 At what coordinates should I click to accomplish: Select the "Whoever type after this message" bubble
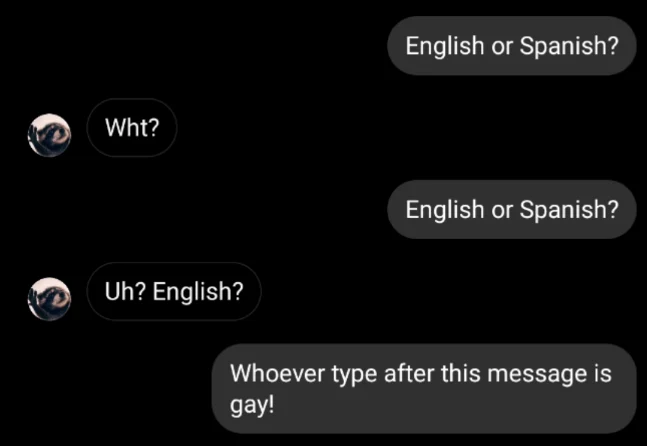(425, 389)
